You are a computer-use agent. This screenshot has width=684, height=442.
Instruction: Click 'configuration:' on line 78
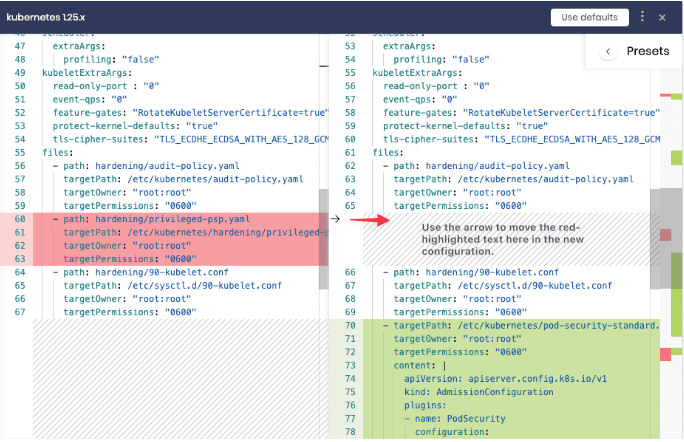point(451,432)
